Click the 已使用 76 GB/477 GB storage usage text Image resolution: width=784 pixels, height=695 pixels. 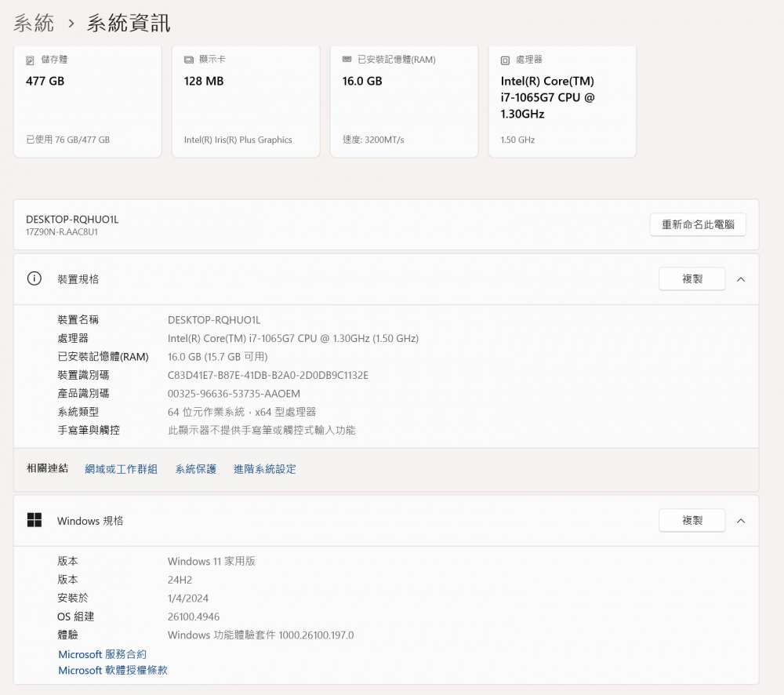[68, 140]
